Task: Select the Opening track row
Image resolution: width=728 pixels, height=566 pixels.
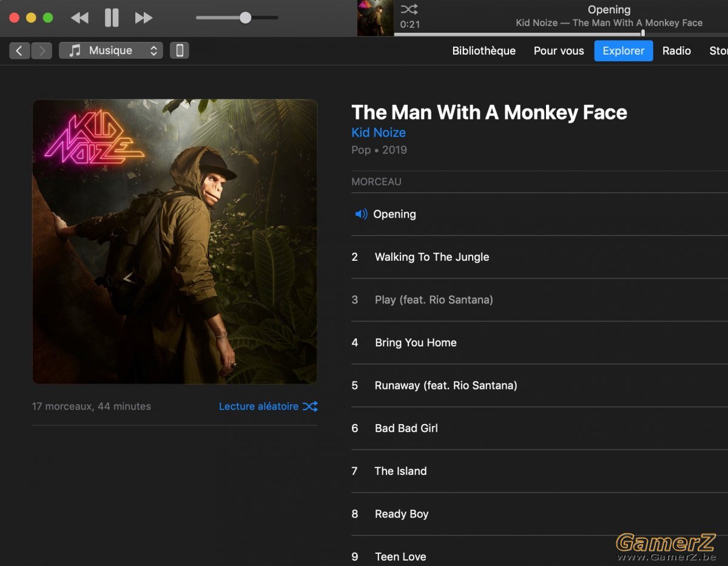Action: (x=539, y=214)
